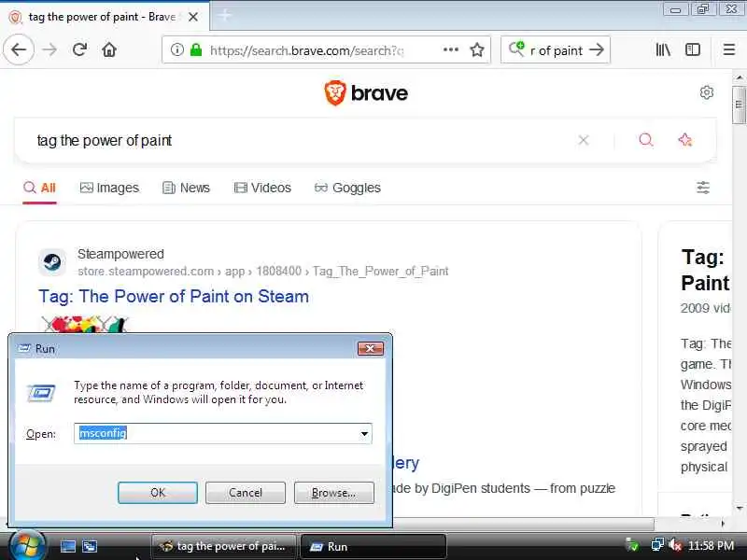747x560 pixels.
Task: Open the browser home page
Action: [109, 49]
